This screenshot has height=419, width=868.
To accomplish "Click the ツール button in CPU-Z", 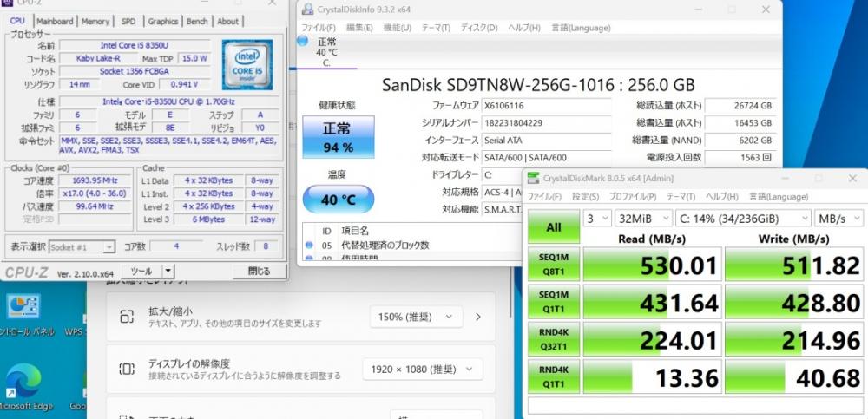I will click(141, 272).
